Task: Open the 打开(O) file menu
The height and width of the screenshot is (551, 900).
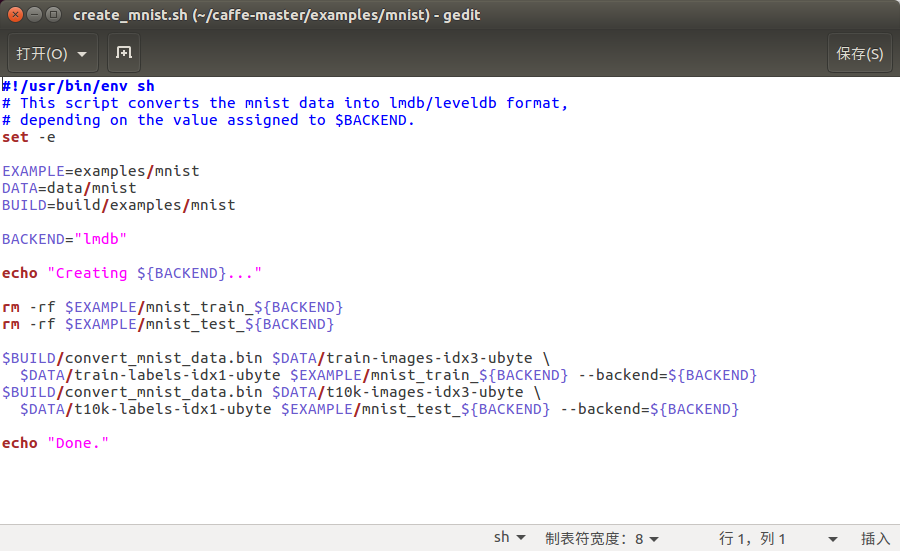Action: click(x=52, y=53)
